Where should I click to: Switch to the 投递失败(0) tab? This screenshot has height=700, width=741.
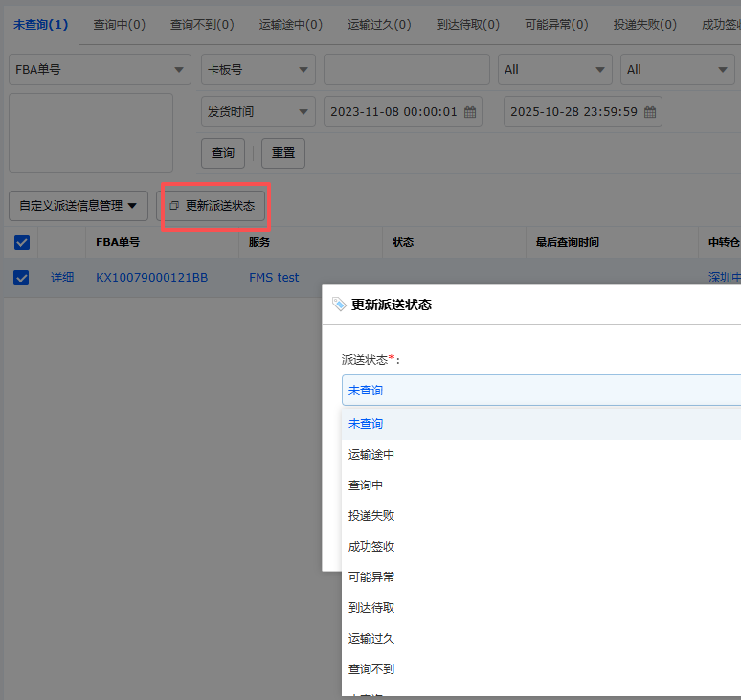(x=644, y=25)
